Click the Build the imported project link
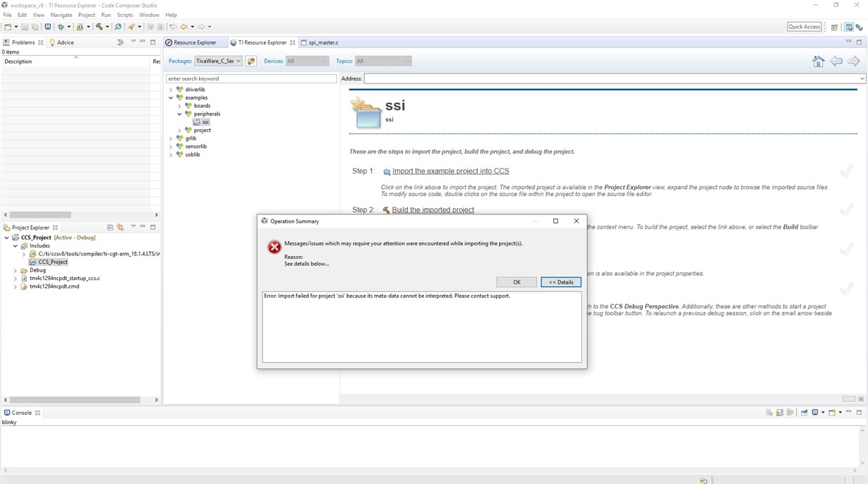The height and width of the screenshot is (484, 868). (433, 210)
